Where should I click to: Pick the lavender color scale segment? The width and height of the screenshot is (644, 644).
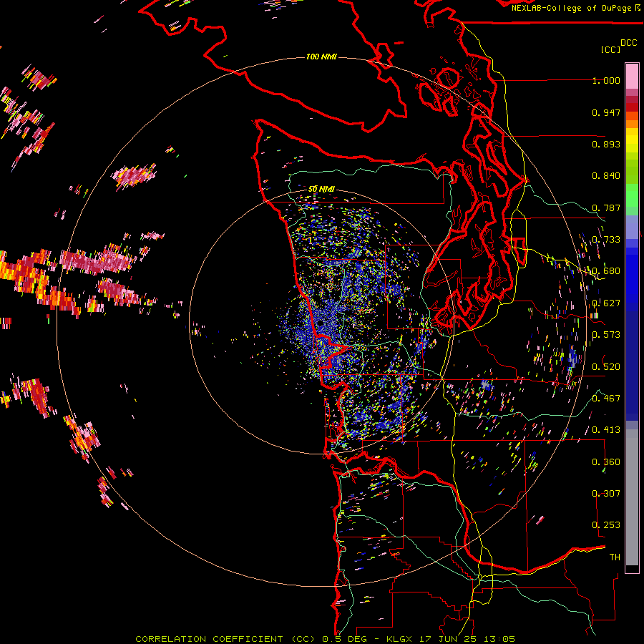click(x=632, y=227)
